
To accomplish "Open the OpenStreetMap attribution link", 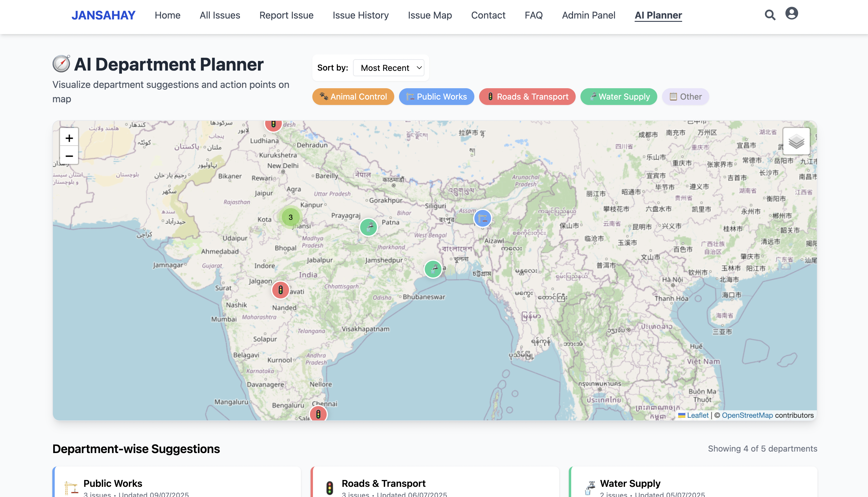I will coord(747,415).
